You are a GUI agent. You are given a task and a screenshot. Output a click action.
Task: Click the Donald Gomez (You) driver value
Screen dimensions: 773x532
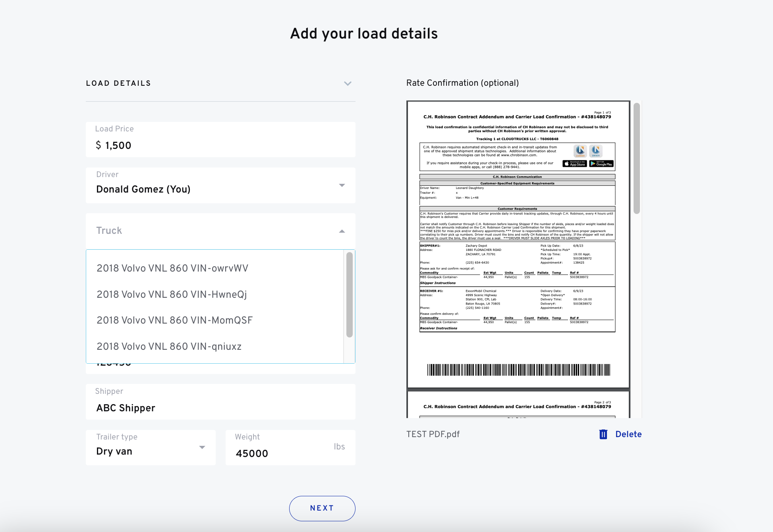pyautogui.click(x=143, y=189)
